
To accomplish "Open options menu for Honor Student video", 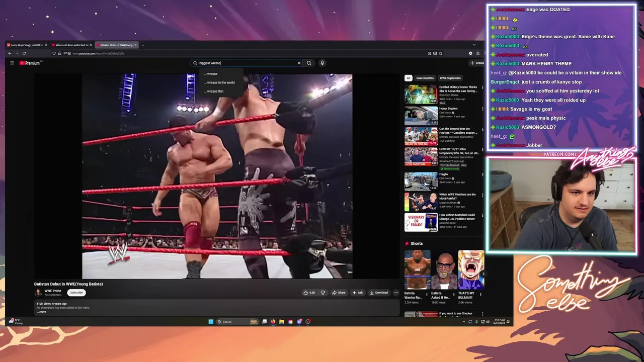I will tap(482, 109).
